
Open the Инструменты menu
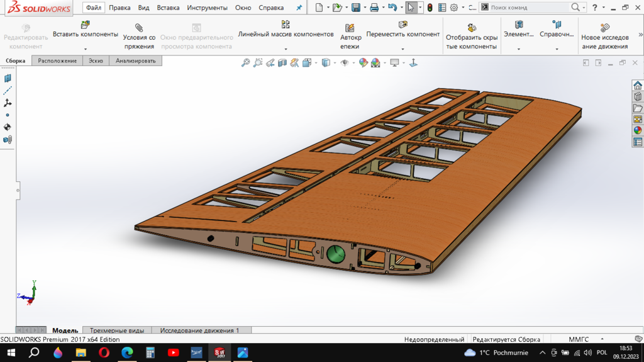click(207, 8)
